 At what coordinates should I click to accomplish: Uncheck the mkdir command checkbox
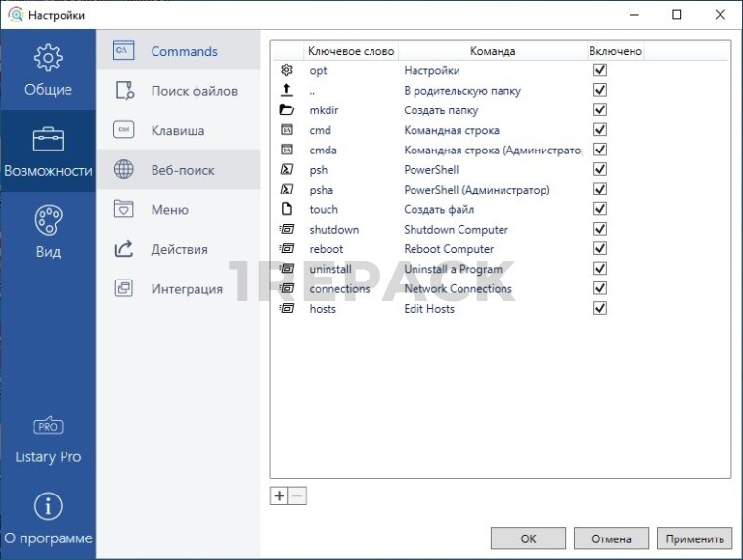[600, 109]
